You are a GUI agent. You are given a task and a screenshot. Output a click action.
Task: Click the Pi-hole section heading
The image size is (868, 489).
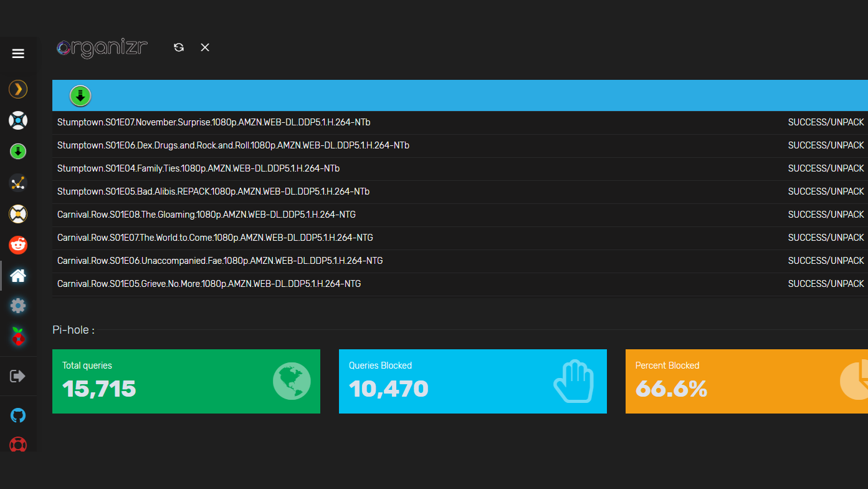click(74, 330)
